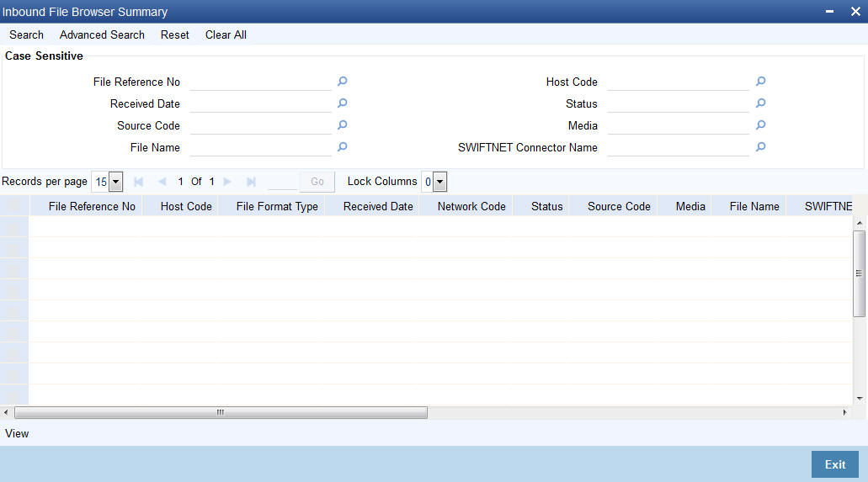Click the scroll down arrow of table
The image size is (868, 482).
click(x=859, y=399)
